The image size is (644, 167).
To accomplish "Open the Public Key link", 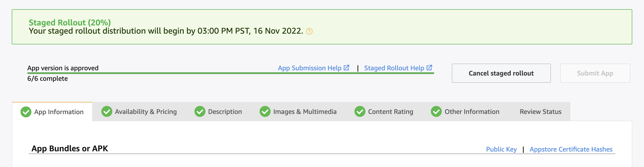I will point(501,149).
